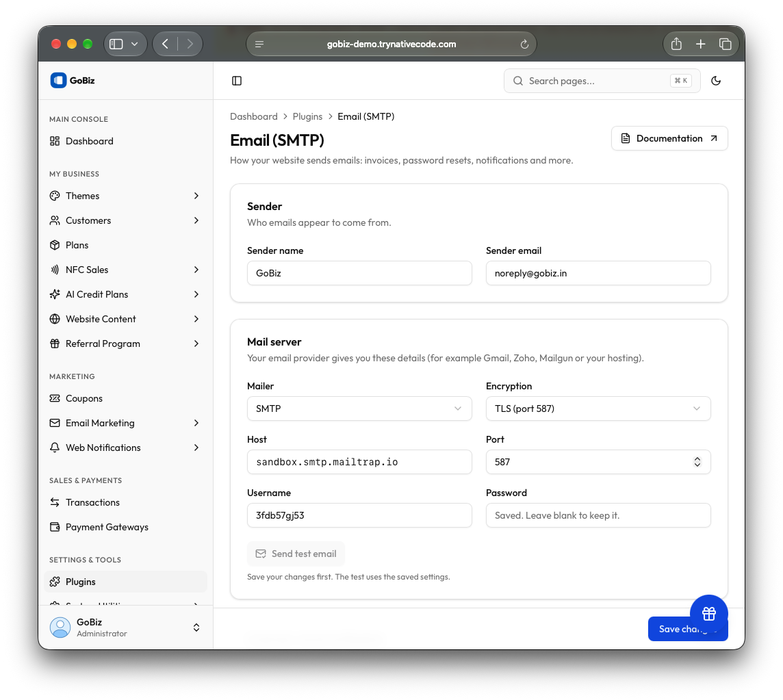Expand the Themes submenu chevron
This screenshot has height=700, width=783.
pos(196,196)
